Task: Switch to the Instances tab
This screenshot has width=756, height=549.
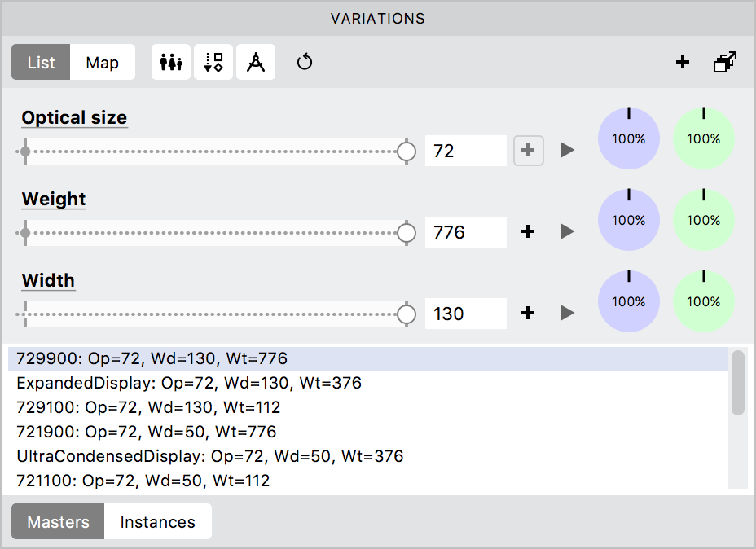Action: [158, 521]
